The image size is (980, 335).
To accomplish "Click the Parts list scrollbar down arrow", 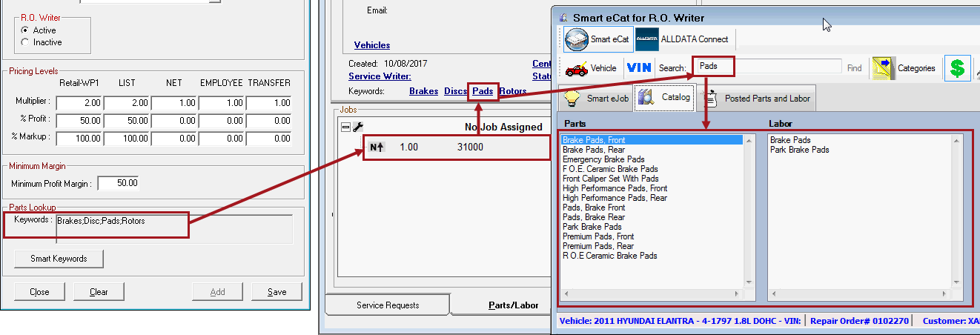I will (749, 282).
